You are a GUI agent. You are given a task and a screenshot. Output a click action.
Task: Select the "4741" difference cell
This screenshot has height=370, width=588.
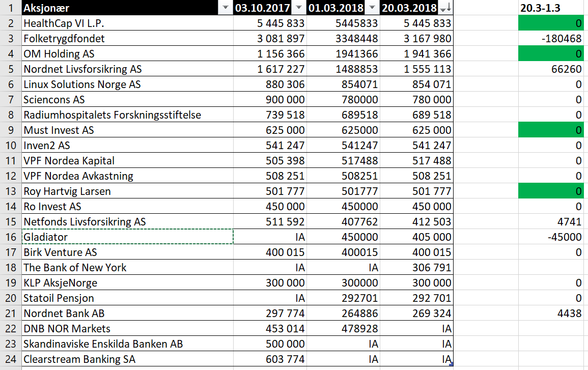(551, 221)
